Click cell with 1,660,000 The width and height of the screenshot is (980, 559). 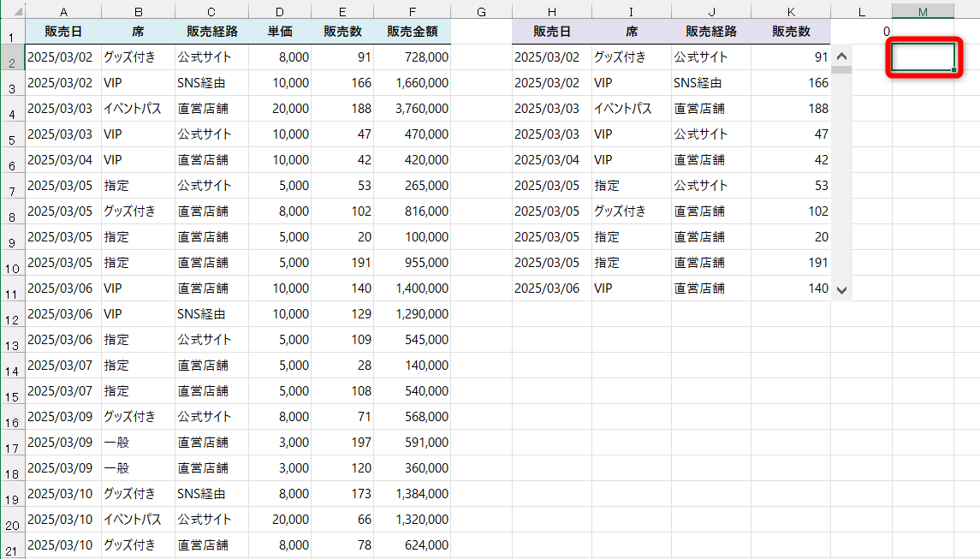[x=412, y=82]
